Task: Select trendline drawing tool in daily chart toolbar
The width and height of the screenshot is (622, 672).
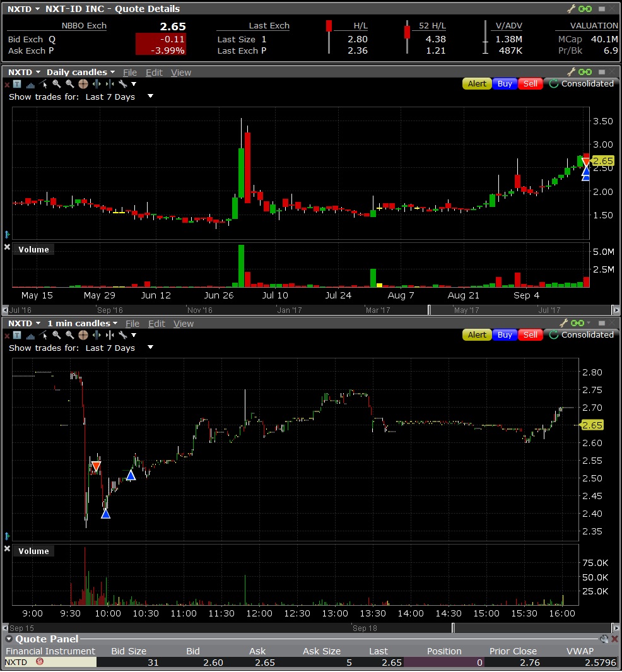Action: point(44,84)
